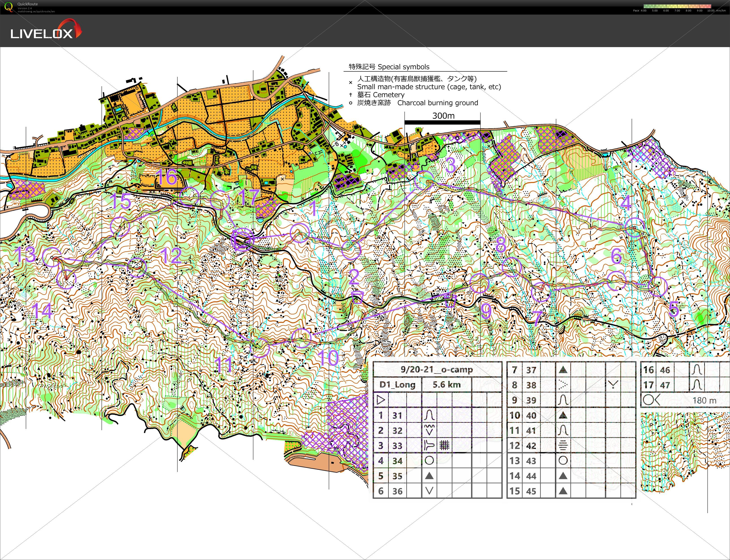This screenshot has height=560, width=730.
Task: Click the pace color scale bar
Action: coord(677,6)
